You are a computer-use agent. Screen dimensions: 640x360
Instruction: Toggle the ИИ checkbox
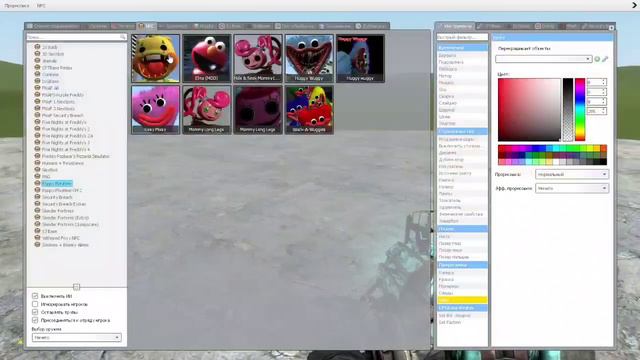click(x=35, y=296)
